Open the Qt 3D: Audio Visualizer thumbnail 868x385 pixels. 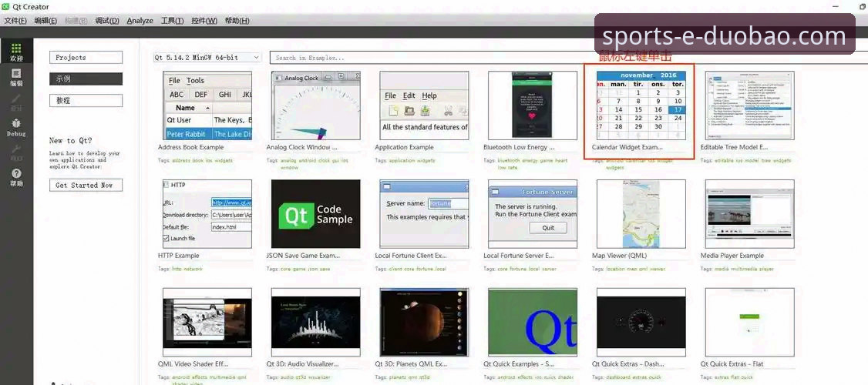coord(315,322)
